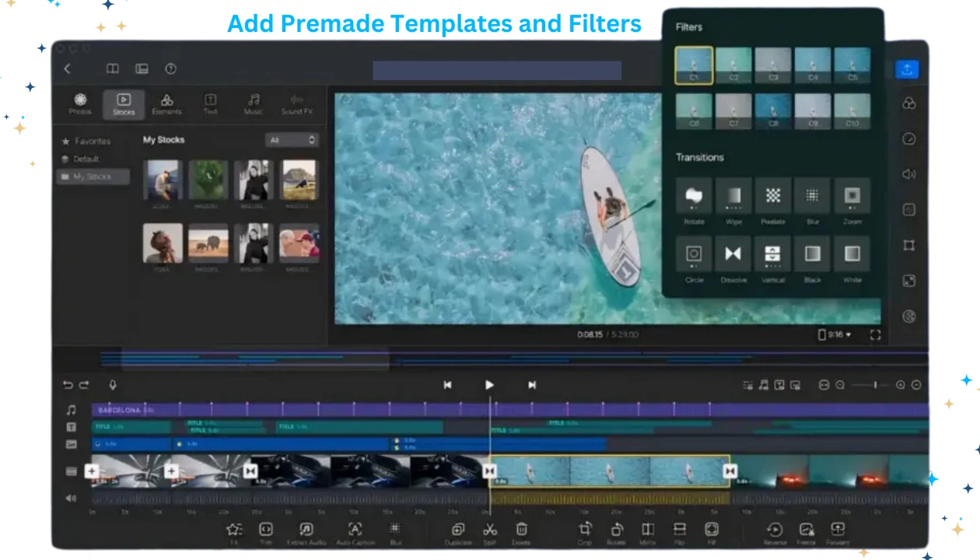The image size is (980, 560).
Task: Toggle fullscreen preview mode
Action: [875, 335]
